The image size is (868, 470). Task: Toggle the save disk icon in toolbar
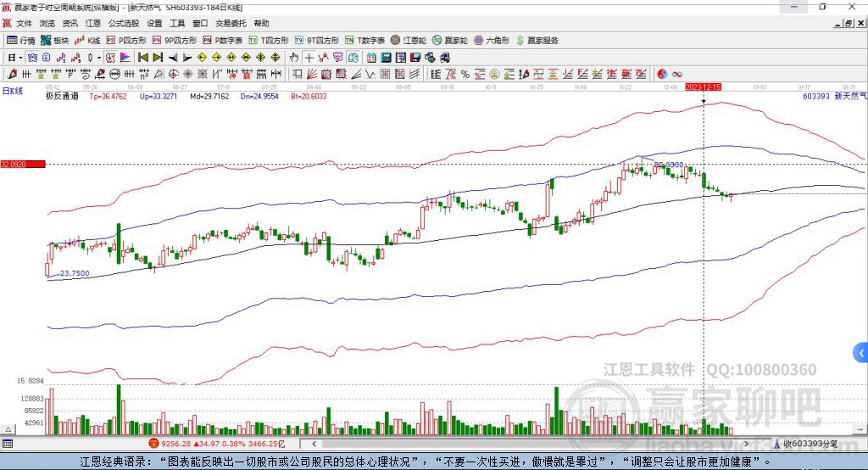415,58
